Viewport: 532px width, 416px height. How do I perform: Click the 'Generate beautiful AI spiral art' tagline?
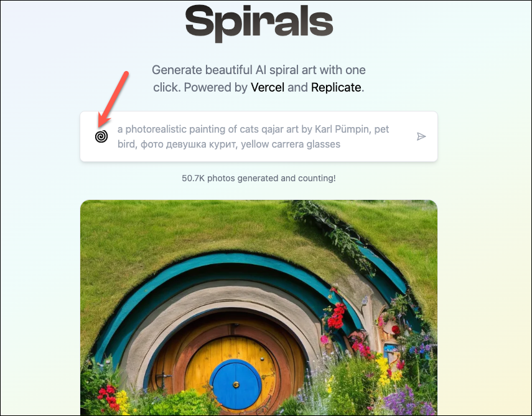click(x=259, y=78)
